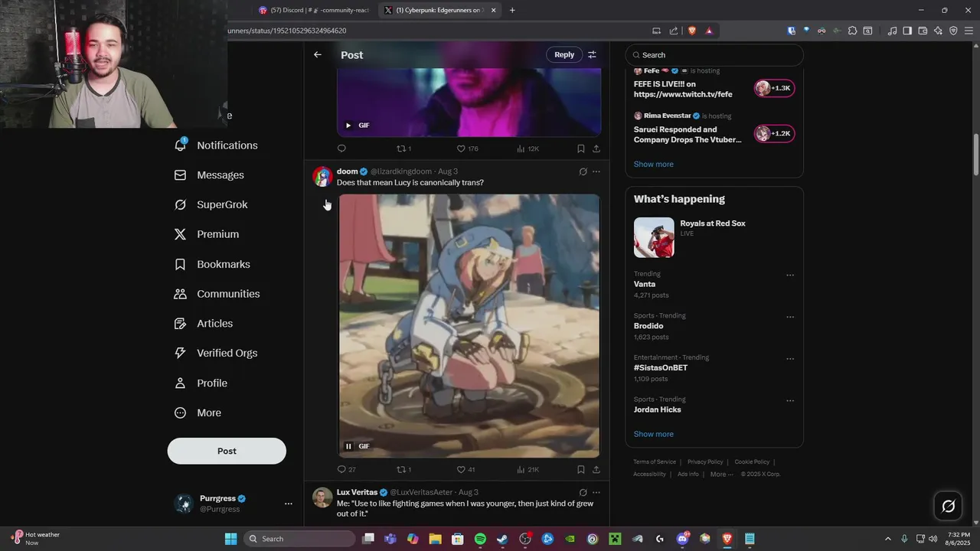Screen dimensions: 980x551
Task: Open reply sort settings icon beside Reply
Action: click(592, 54)
